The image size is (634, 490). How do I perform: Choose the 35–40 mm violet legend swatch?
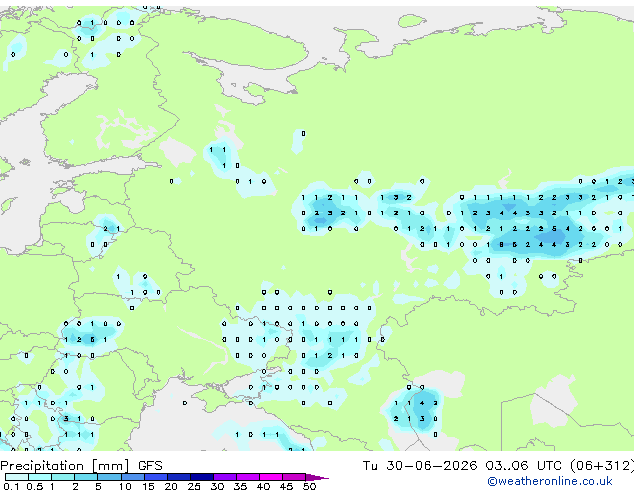tap(247, 477)
